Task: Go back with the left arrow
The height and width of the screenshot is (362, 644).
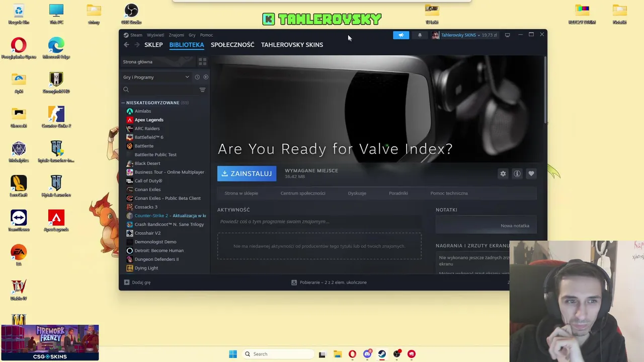Action: [126, 45]
